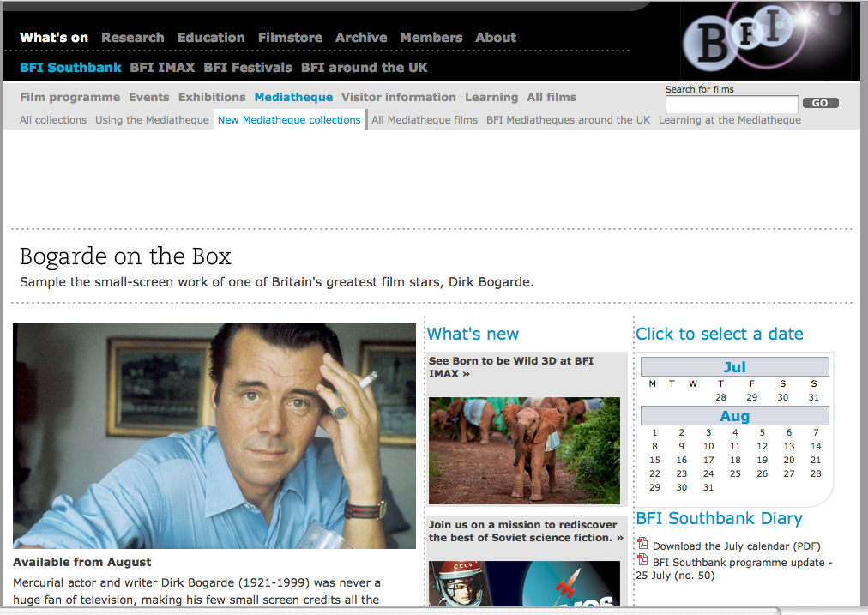The width and height of the screenshot is (868, 615).
Task: Open the baby elephants thumbnail image
Action: pos(524,449)
